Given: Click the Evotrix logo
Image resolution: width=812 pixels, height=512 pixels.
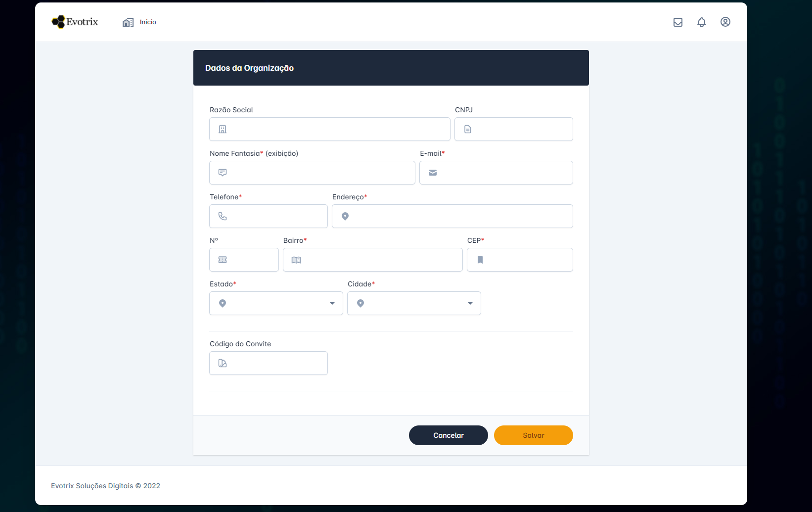Looking at the screenshot, I should pyautogui.click(x=75, y=22).
